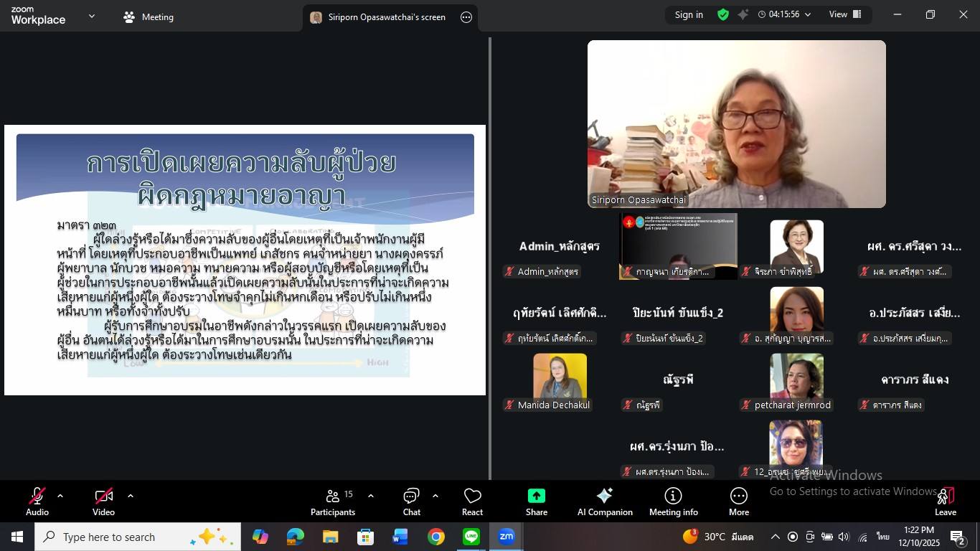Select Siriporn Opasawatchai's screen tab
Viewport: 980px width, 551px height.
pos(379,17)
